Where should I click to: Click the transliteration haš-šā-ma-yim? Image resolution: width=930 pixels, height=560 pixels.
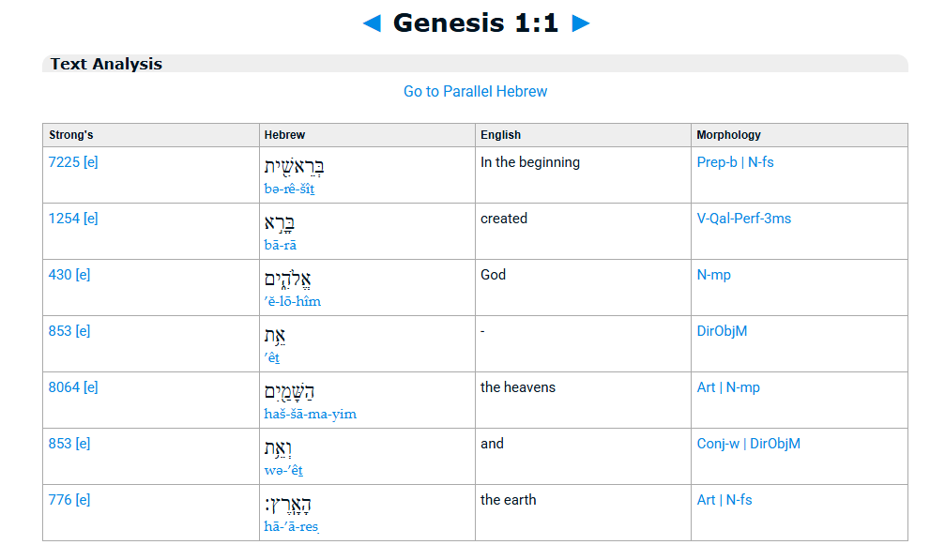311,414
